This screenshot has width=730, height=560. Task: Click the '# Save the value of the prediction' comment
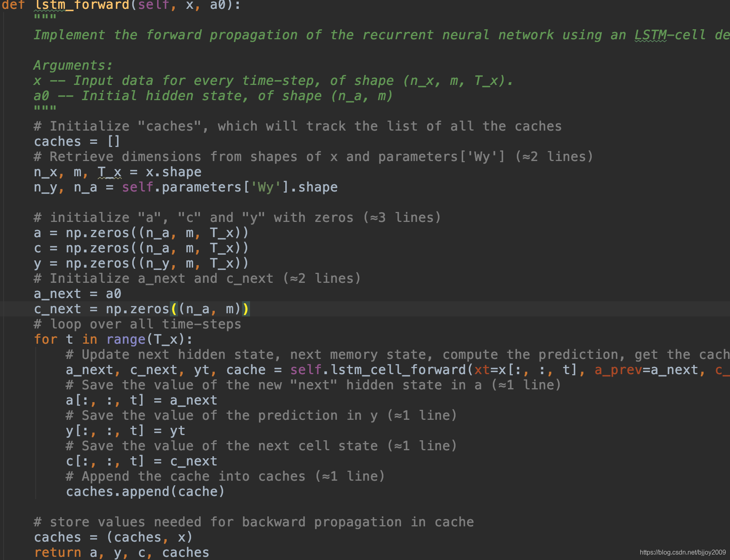pos(262,415)
